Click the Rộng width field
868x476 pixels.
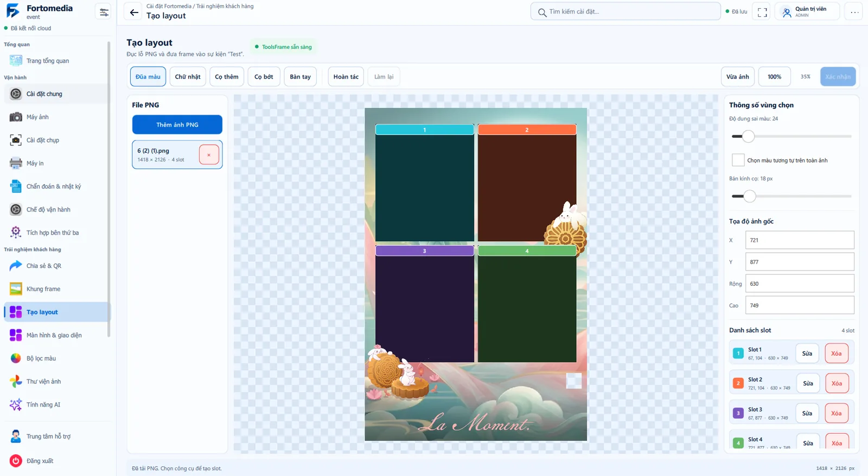[x=800, y=284]
